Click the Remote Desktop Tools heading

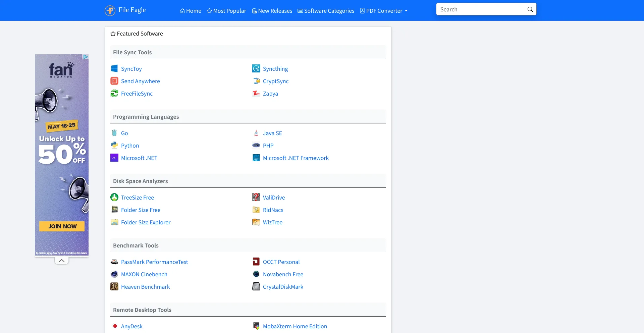[142, 310]
